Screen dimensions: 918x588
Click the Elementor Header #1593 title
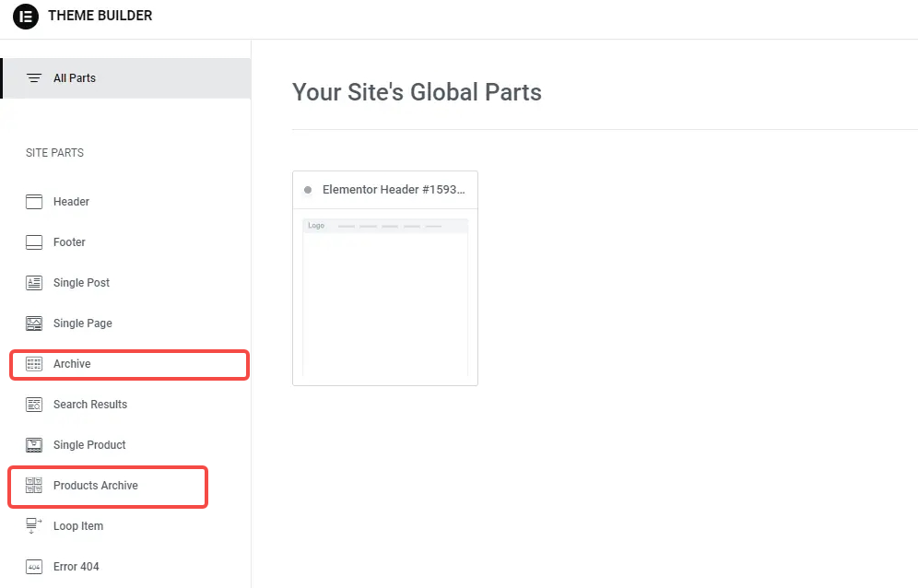point(394,190)
